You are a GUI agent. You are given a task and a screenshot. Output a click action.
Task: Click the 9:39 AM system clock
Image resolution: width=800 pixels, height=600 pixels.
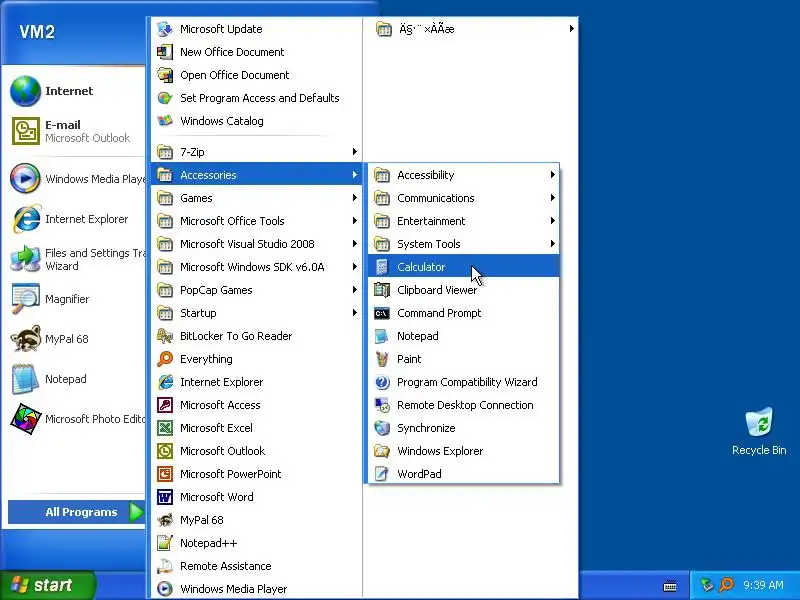[x=763, y=585]
